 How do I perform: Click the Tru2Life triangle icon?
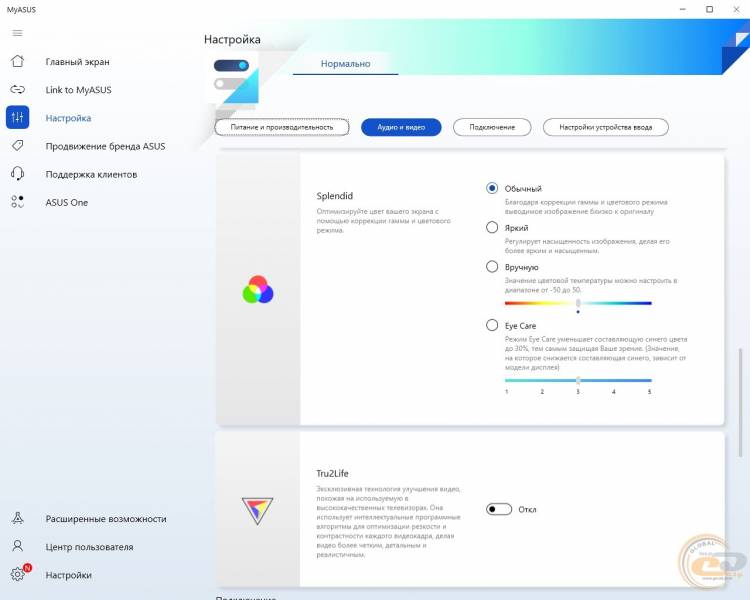(x=257, y=511)
